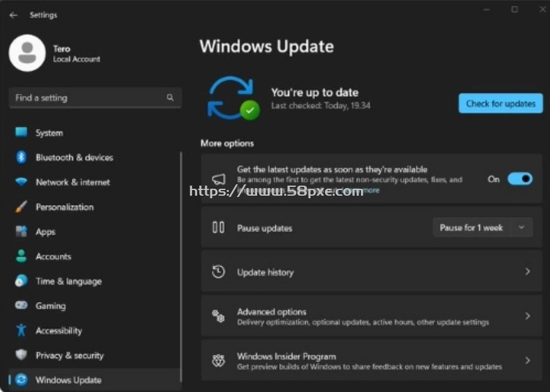Click the Accessibility figure icon
The width and height of the screenshot is (550, 392).
pyautogui.click(x=21, y=330)
